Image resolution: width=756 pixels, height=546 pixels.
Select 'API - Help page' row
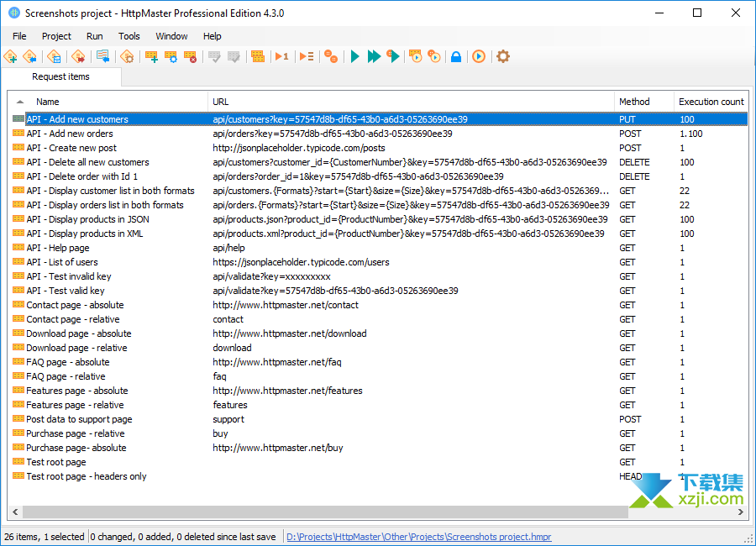[x=380, y=248]
